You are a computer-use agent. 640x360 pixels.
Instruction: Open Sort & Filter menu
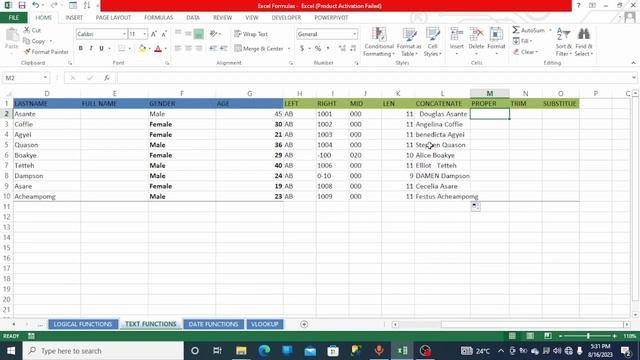click(564, 42)
